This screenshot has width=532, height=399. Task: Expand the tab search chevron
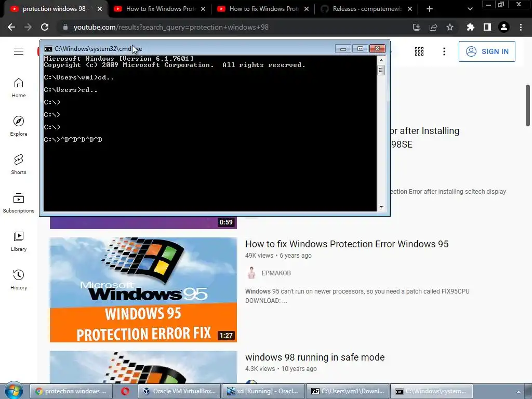(x=470, y=9)
